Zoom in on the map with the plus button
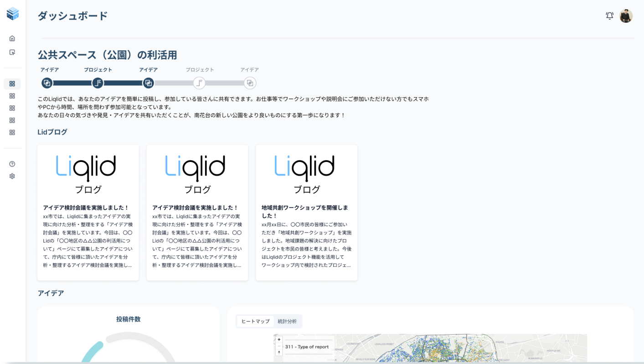This screenshot has width=644, height=364. pyautogui.click(x=279, y=340)
